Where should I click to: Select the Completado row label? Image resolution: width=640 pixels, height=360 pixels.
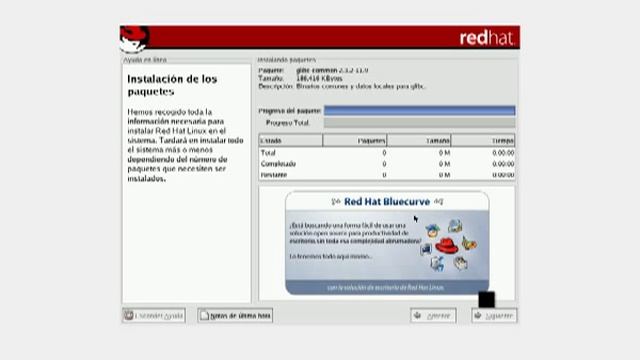(x=278, y=164)
